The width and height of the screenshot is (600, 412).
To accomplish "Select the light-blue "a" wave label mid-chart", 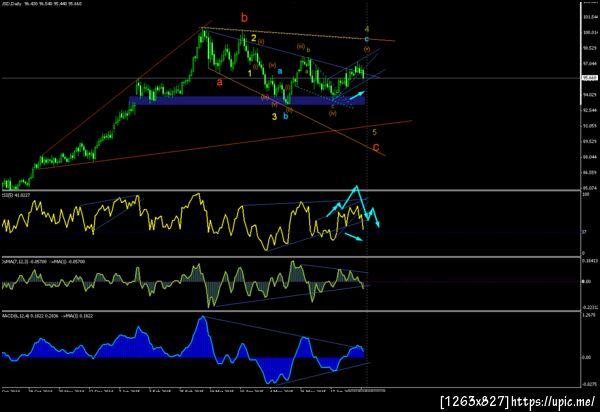I will click(x=280, y=71).
